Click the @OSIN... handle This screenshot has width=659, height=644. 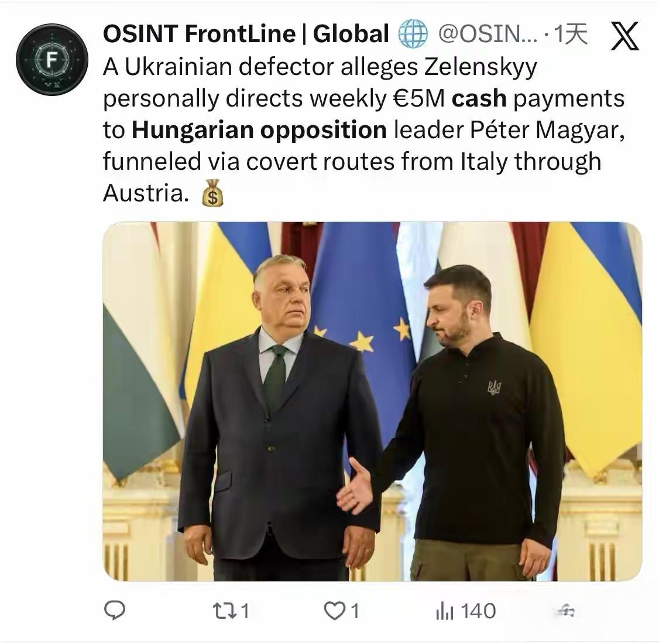pyautogui.click(x=487, y=35)
